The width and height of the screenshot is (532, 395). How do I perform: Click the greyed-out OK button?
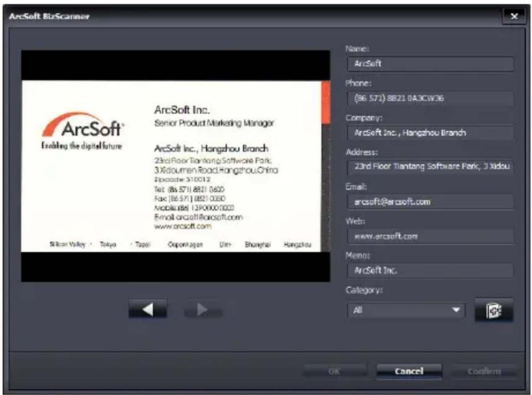[x=334, y=371]
